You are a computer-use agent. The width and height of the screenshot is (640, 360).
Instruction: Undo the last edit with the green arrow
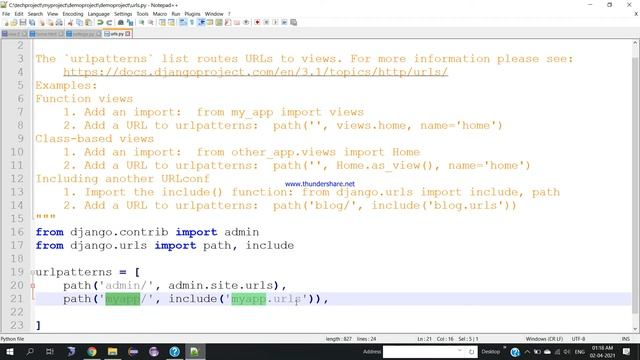100,22
